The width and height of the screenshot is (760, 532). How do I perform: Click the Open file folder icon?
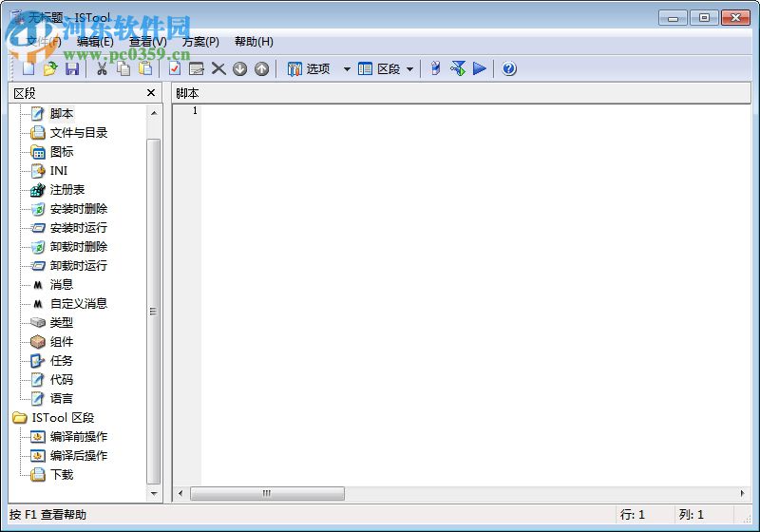(50, 68)
